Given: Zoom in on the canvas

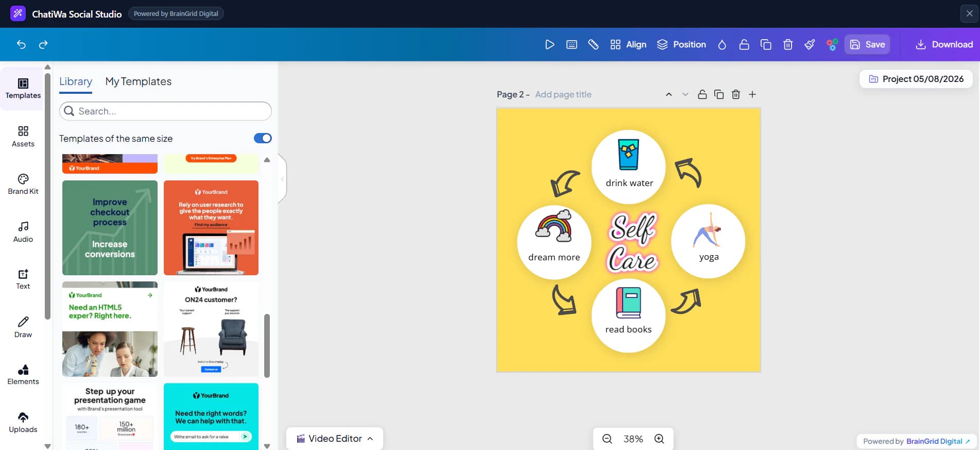Looking at the screenshot, I should 659,439.
